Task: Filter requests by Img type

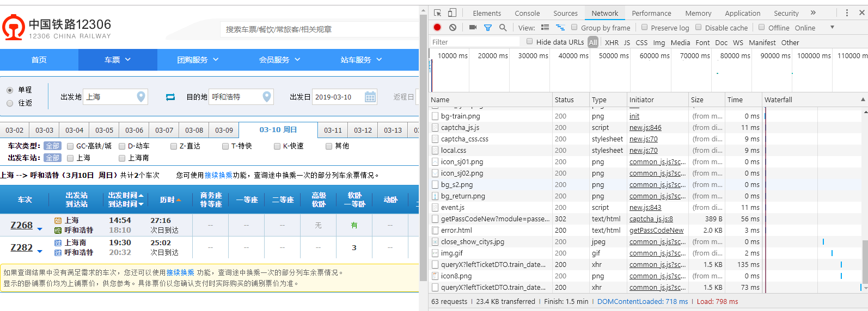Action: [x=659, y=42]
